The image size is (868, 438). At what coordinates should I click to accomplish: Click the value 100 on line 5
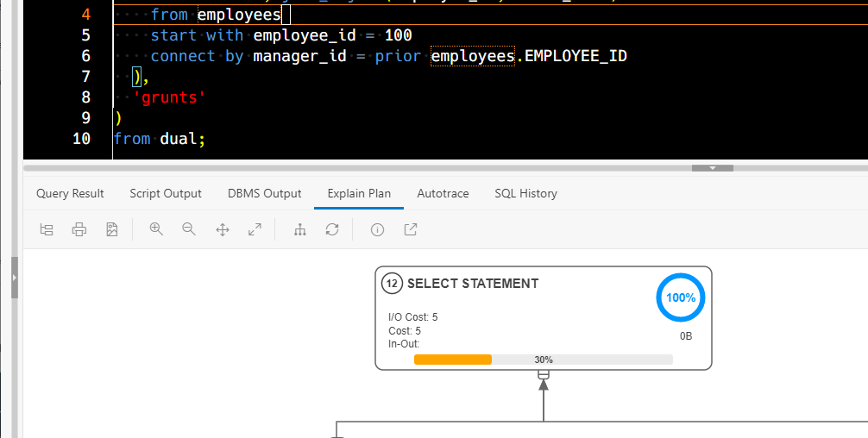[398, 35]
